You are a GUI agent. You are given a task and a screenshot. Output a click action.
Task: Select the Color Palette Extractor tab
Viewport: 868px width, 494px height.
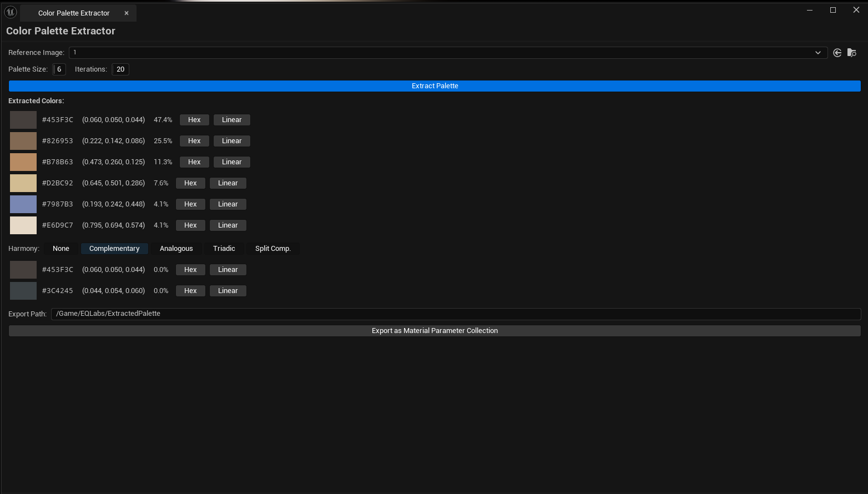(74, 13)
